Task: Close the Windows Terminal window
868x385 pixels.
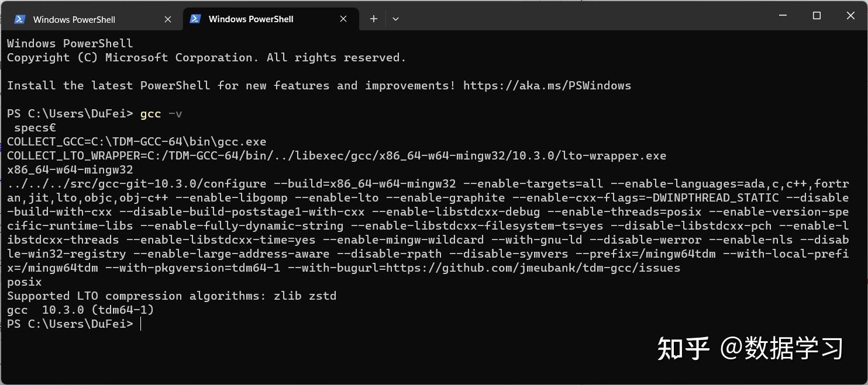Action: coord(850,16)
